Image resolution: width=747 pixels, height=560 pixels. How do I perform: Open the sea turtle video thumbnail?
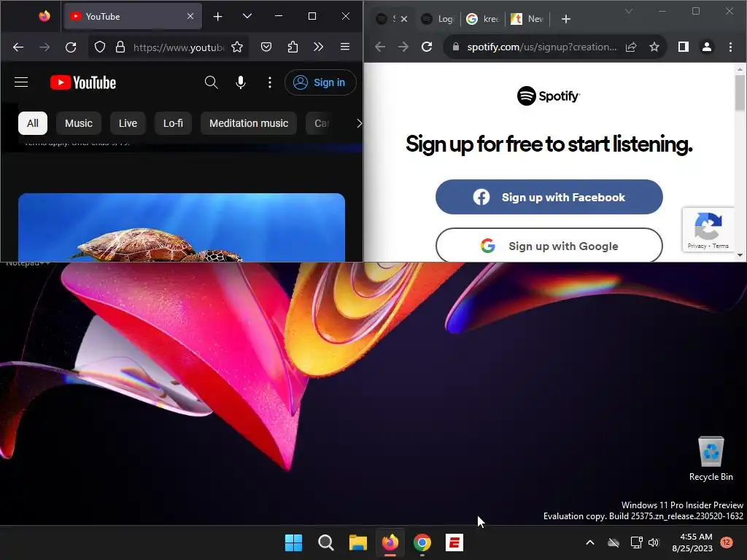182,227
